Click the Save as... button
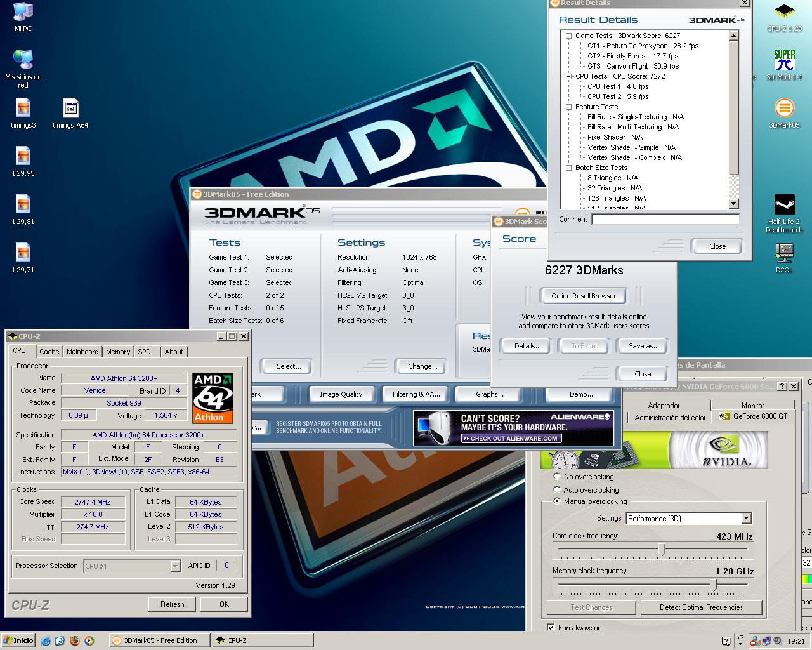The image size is (812, 650). coord(643,346)
